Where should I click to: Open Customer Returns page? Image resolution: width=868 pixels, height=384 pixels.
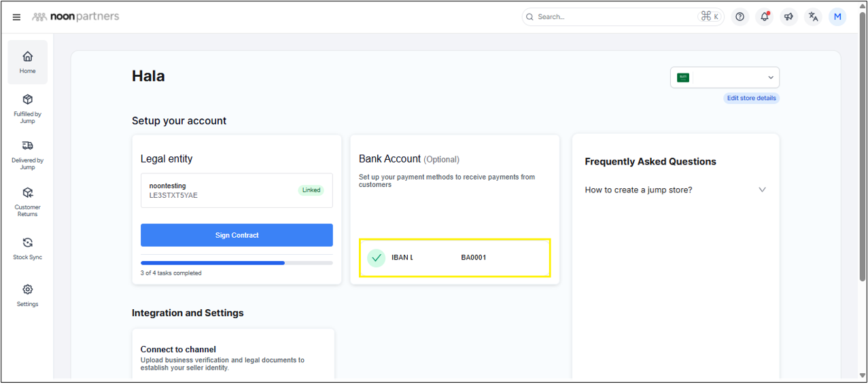click(x=27, y=201)
